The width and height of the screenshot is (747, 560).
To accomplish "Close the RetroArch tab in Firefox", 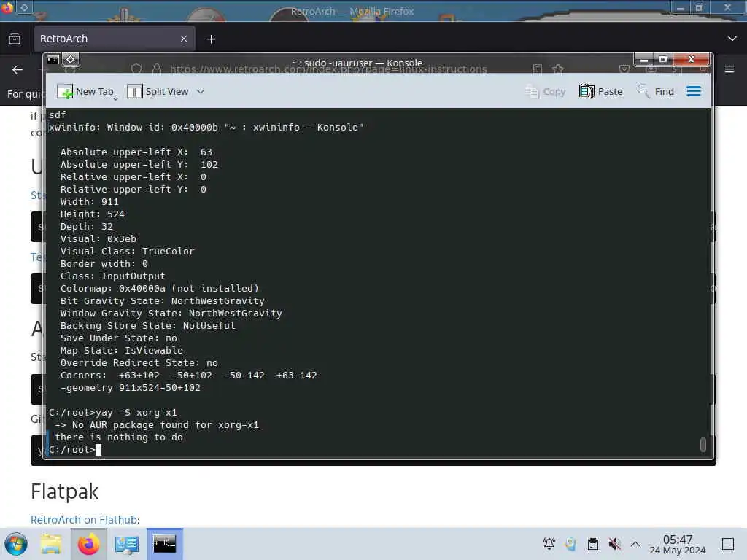I will (184, 39).
